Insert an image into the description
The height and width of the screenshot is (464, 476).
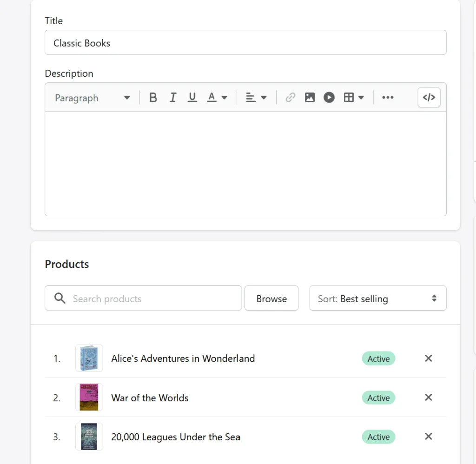[310, 98]
